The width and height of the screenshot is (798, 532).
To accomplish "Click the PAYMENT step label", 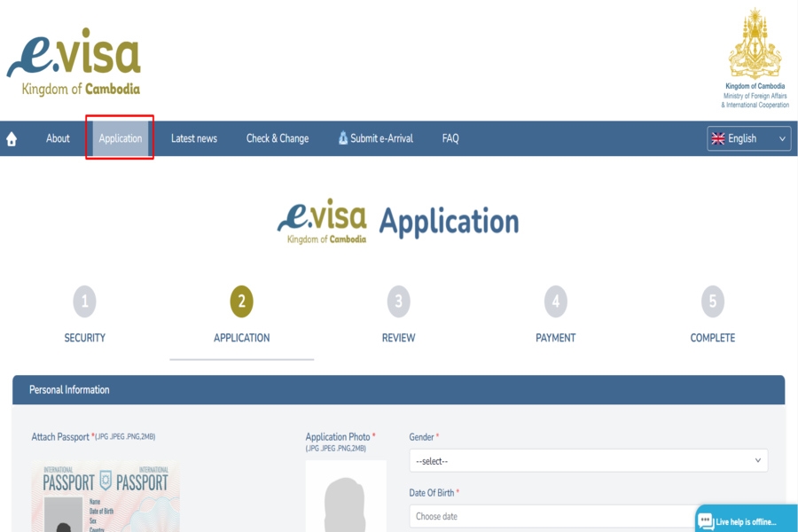I will tap(556, 338).
